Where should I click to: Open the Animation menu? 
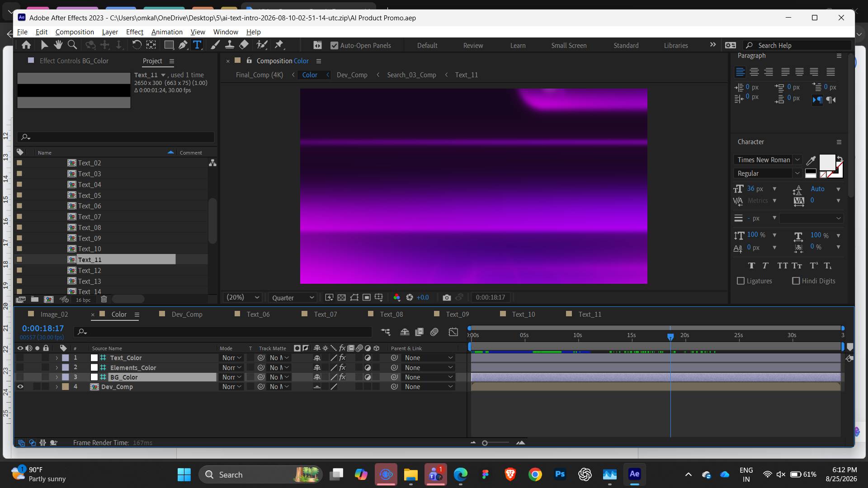(167, 32)
